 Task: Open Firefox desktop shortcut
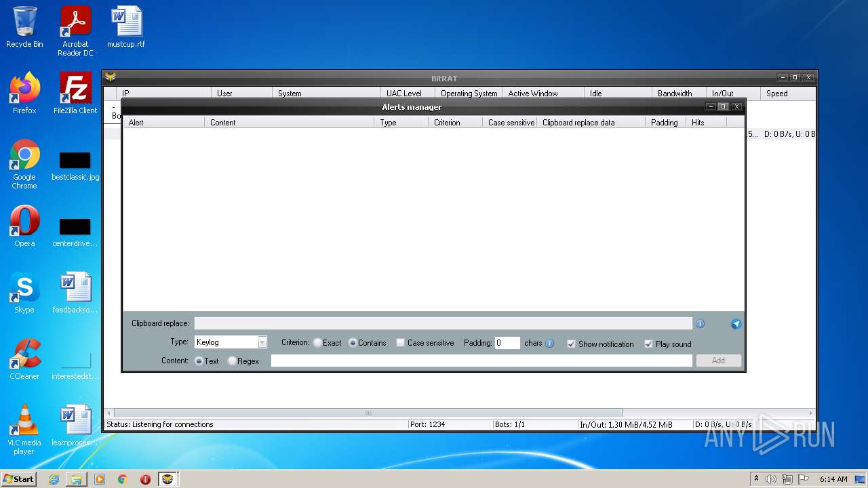(x=24, y=93)
